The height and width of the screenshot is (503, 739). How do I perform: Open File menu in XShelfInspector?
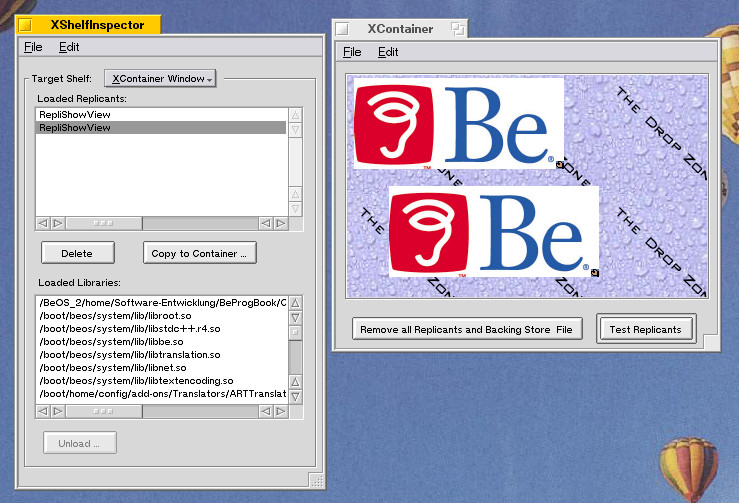33,47
